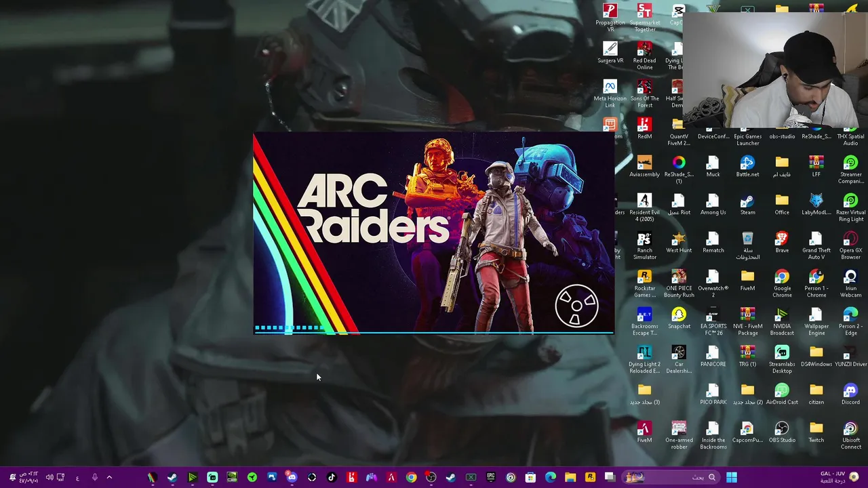868x488 pixels.
Task: Open TikTok from the taskbar
Action: (x=332, y=477)
